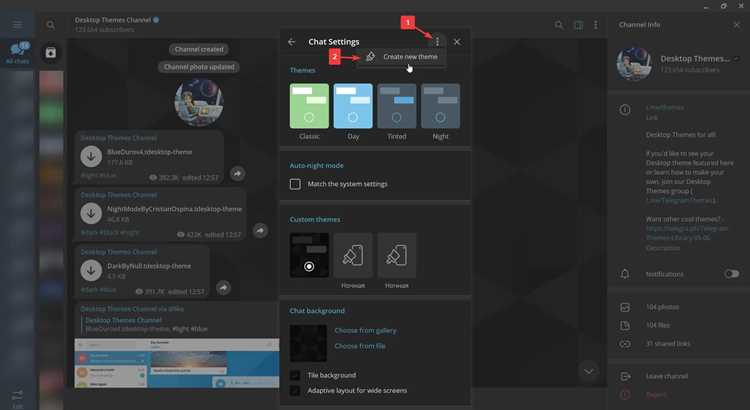The image size is (750, 410).
Task: Click the chat list search icon
Action: coord(50,24)
